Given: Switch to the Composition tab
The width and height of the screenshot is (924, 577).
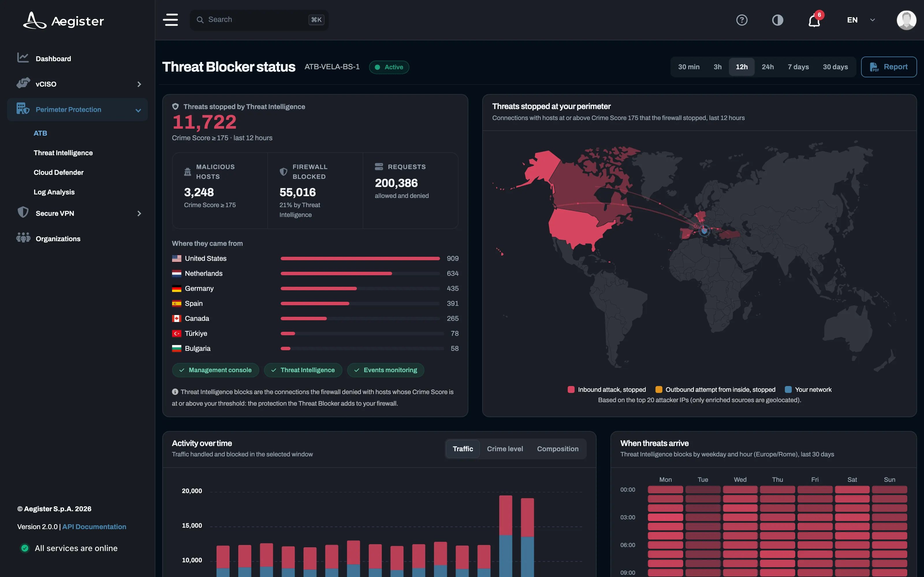Looking at the screenshot, I should click(x=558, y=449).
